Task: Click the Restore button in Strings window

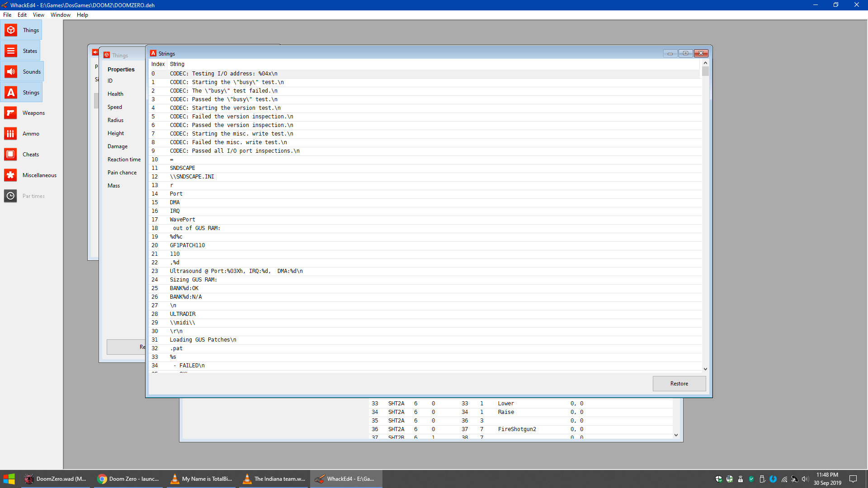Action: 679,384
